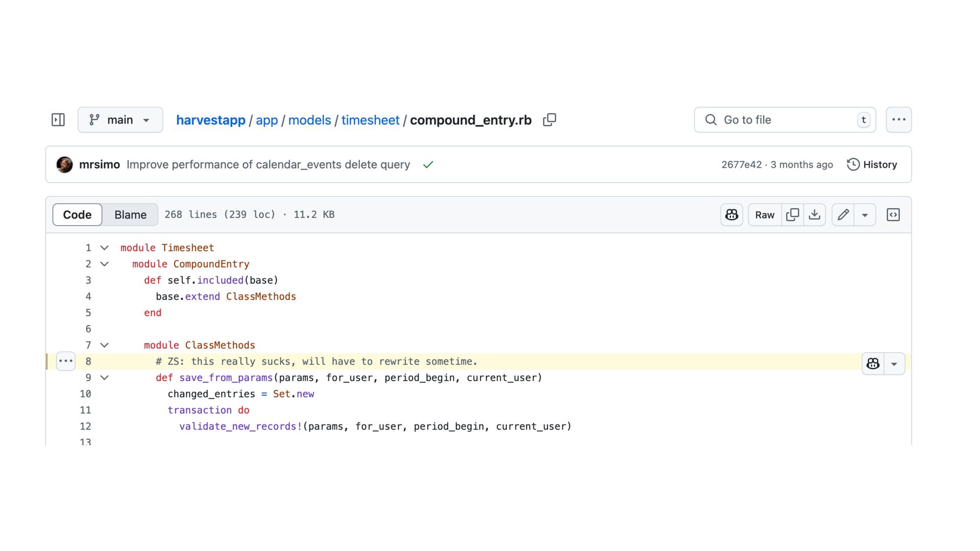Open the symbols panel icon
This screenshot has height=551, width=980.
[x=893, y=215]
